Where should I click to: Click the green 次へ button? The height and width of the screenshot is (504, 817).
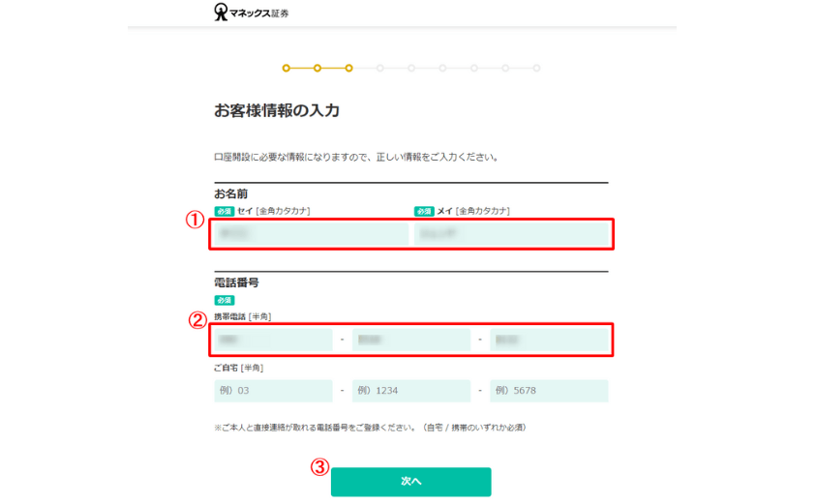pyautogui.click(x=411, y=482)
